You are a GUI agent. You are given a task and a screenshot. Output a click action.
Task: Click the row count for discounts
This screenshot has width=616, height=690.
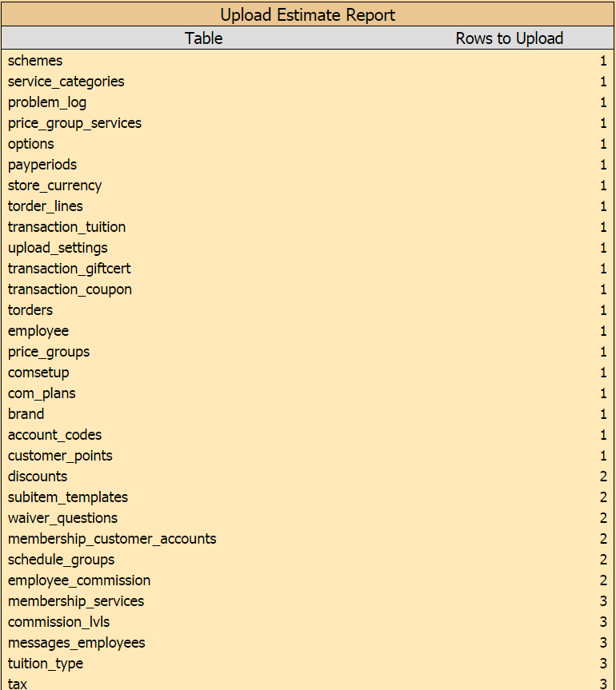[x=603, y=477]
